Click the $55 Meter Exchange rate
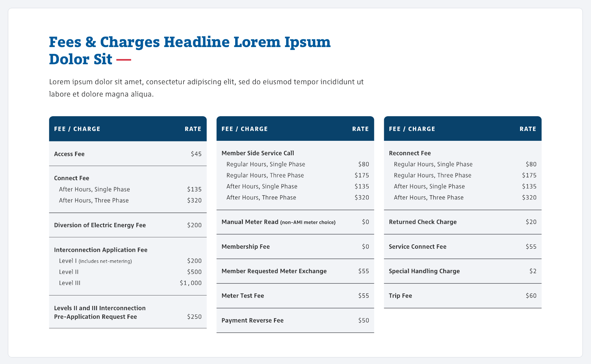 click(x=364, y=271)
